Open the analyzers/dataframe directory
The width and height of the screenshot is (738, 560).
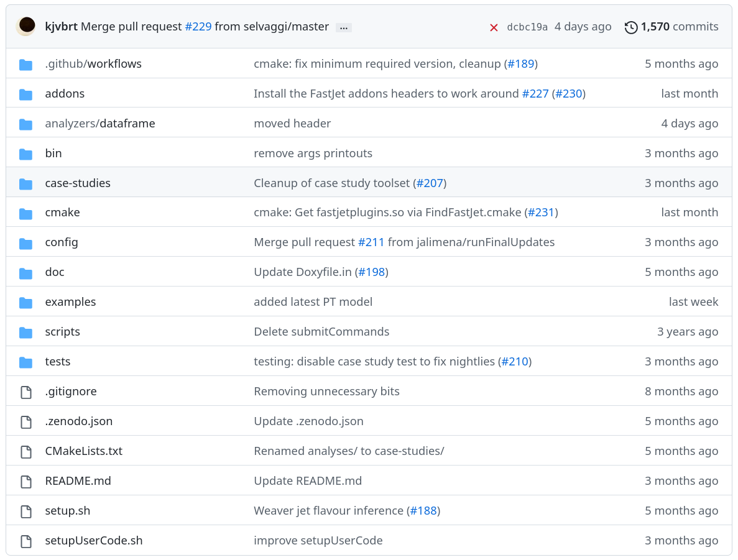coord(100,124)
